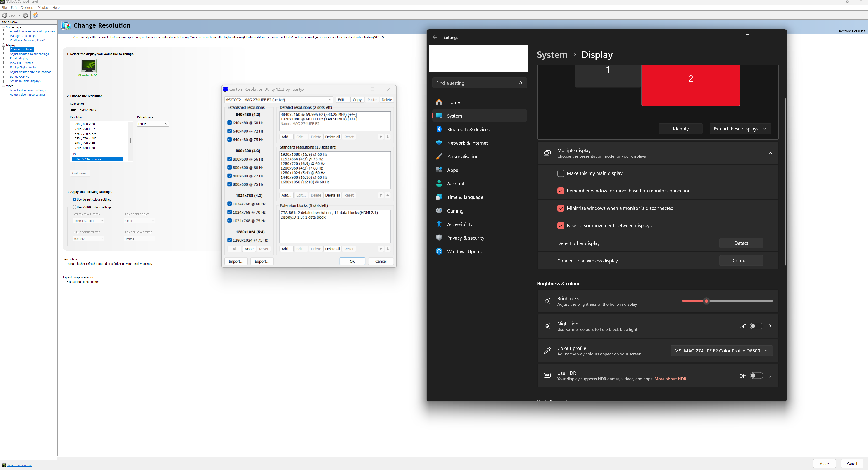Select Use NVIDIA colour settings radio
The width and height of the screenshot is (868, 470).
coord(74,207)
